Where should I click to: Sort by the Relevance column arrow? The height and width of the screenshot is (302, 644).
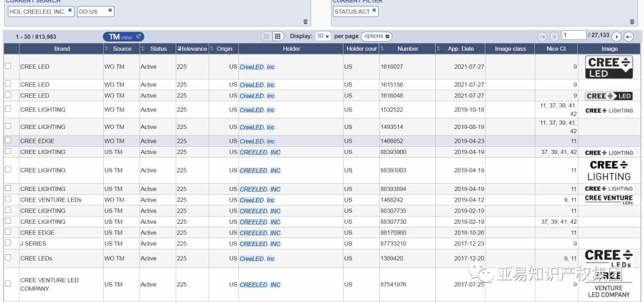(x=179, y=49)
